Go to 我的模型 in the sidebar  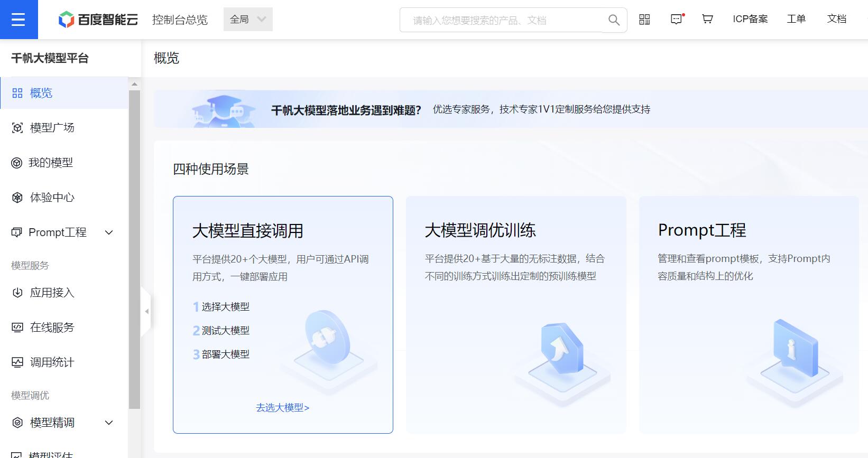(x=51, y=163)
